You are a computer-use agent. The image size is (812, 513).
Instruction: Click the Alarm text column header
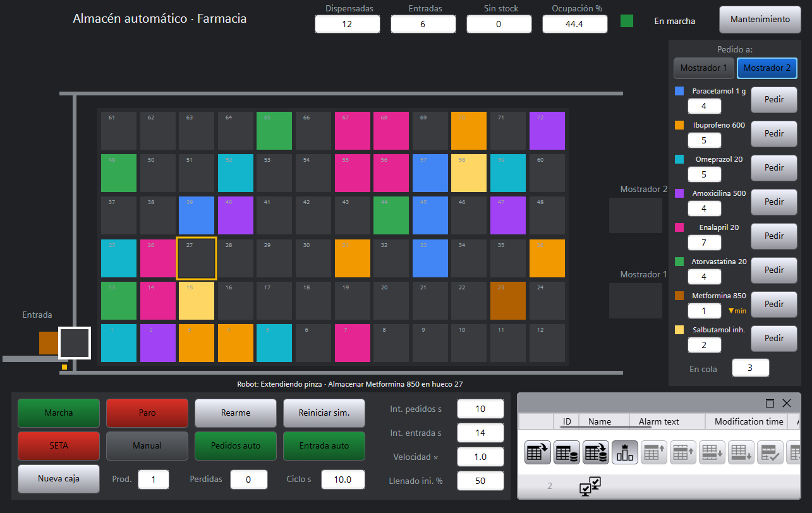pos(667,421)
